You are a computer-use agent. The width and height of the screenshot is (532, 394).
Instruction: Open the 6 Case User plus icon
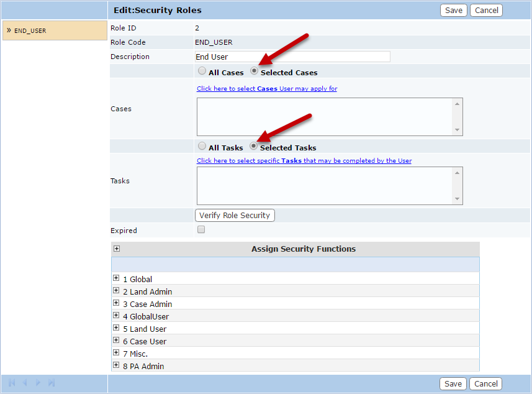pos(116,341)
